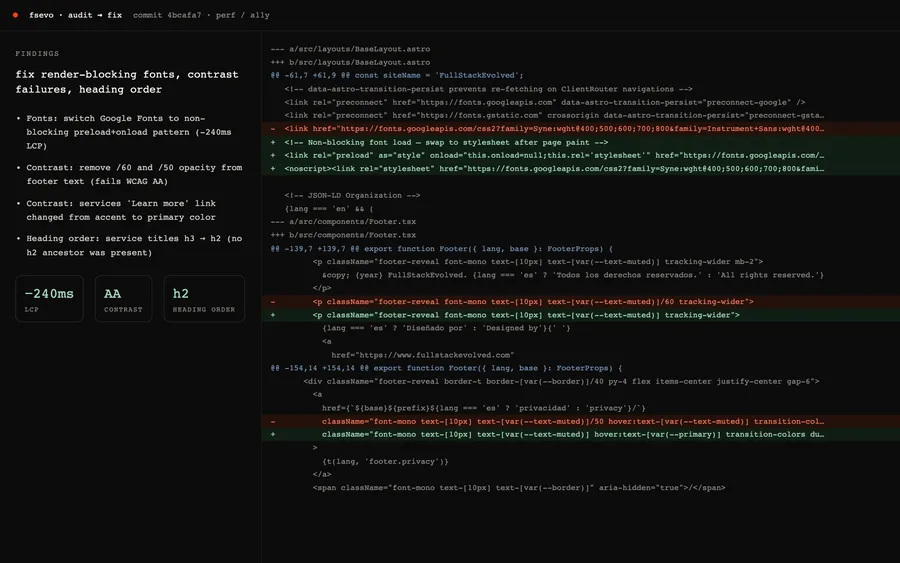Click the '+++ b/src/layouts/BaseLayout.astro' line

coord(350,62)
